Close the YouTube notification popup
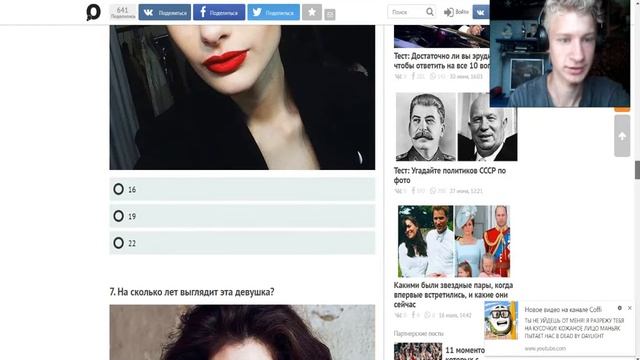Image resolution: width=640 pixels, height=360 pixels. [x=629, y=308]
